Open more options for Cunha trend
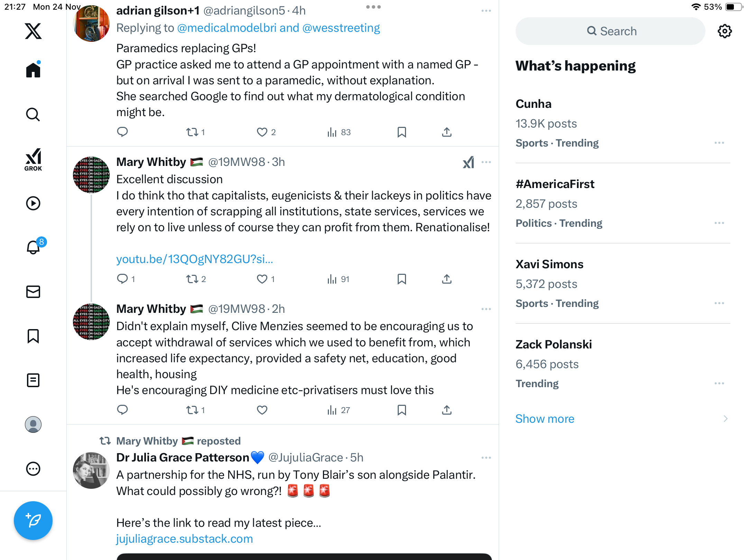This screenshot has width=747, height=560. pos(719,143)
